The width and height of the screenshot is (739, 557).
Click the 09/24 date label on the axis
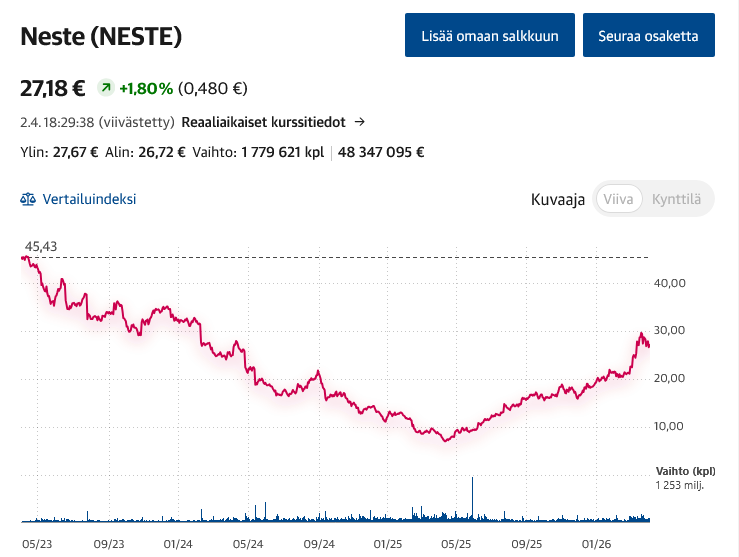pyautogui.click(x=317, y=544)
